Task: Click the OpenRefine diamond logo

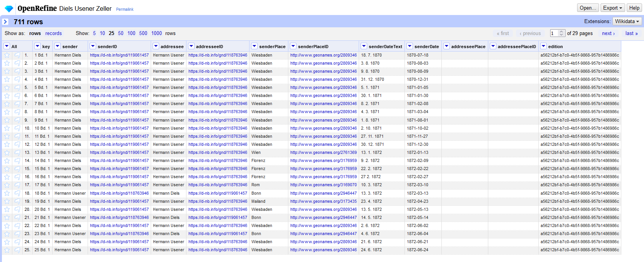Action: pyautogui.click(x=9, y=8)
